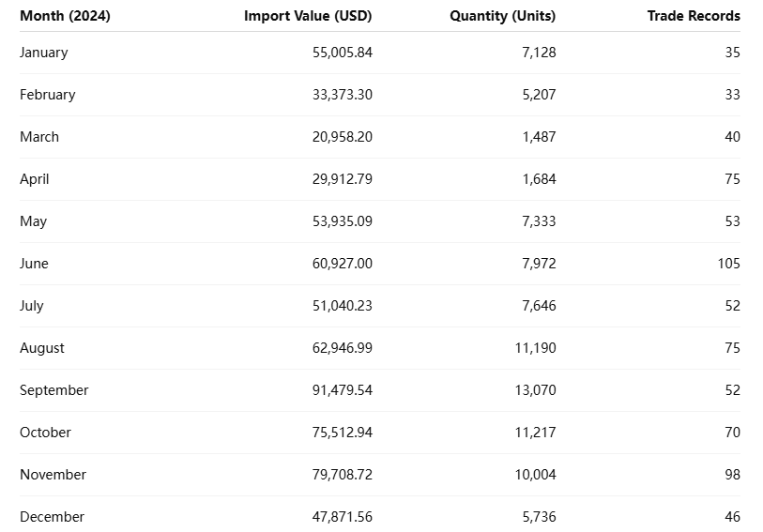The height and width of the screenshot is (532, 763).
Task: Click December quantity 5,736
Action: (539, 517)
